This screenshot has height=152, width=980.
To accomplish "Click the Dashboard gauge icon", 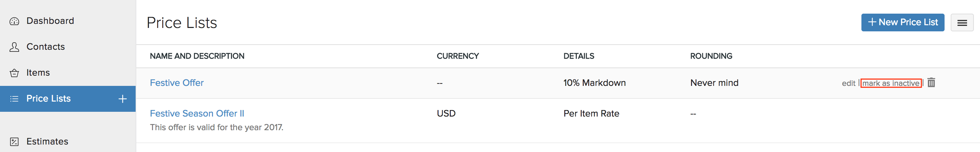I will pyautogui.click(x=14, y=21).
